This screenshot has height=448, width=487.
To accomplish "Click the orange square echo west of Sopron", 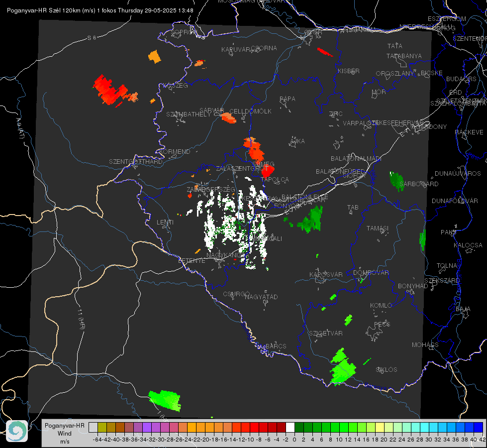I will click(x=154, y=57).
